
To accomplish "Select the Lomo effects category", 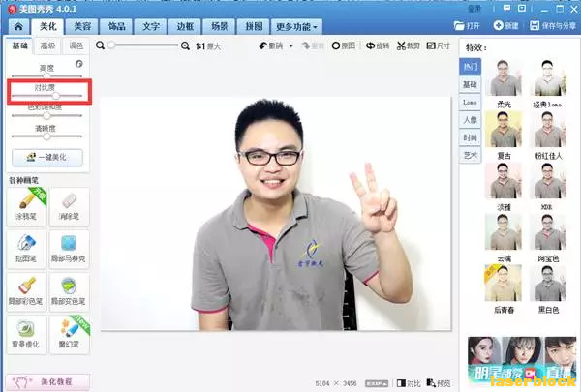I will point(471,102).
